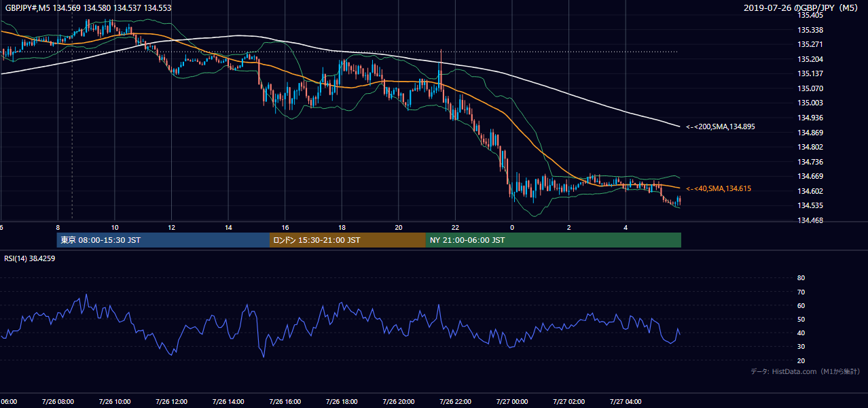Click price axis value 134.602

click(x=810, y=191)
